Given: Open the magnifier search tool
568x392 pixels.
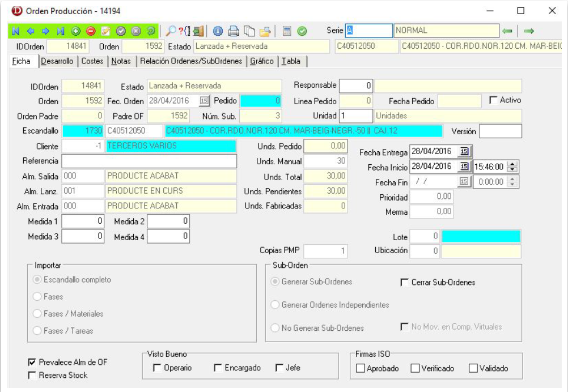Looking at the screenshot, I should 170,31.
